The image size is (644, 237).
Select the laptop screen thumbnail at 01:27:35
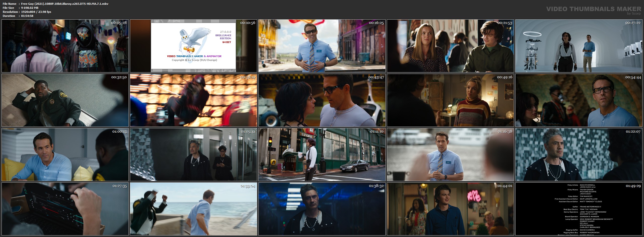pyautogui.click(x=65, y=209)
